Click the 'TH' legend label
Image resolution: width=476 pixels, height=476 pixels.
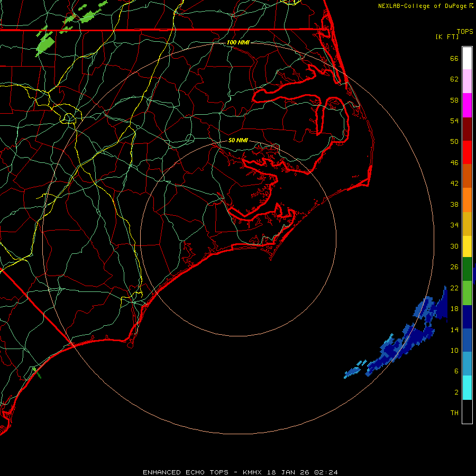(454, 413)
